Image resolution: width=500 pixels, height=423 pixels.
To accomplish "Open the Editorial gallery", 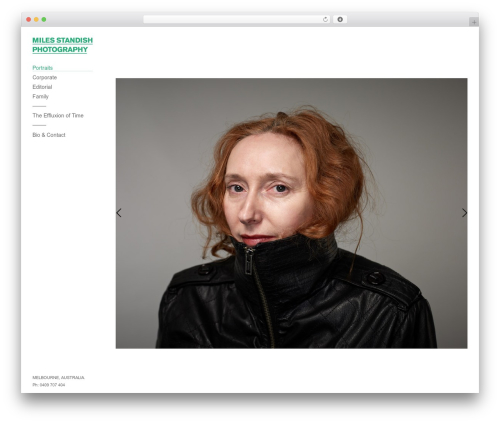I will point(42,87).
